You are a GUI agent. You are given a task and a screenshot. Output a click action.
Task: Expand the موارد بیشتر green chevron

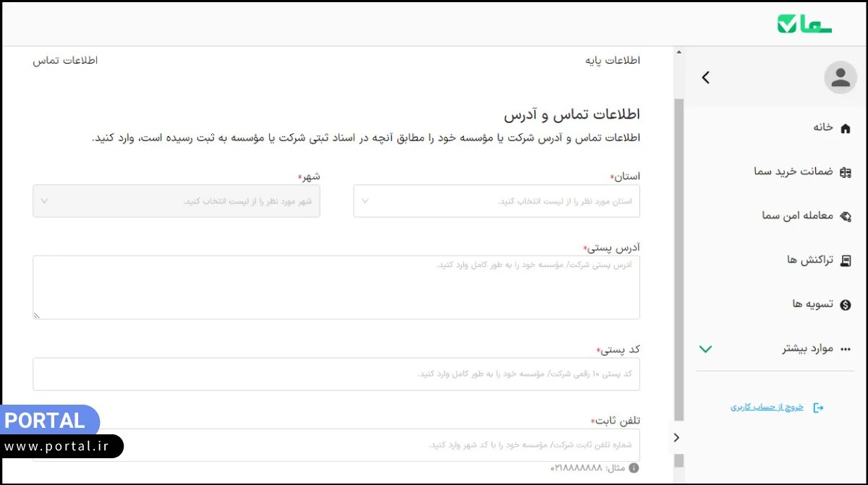[705, 348]
